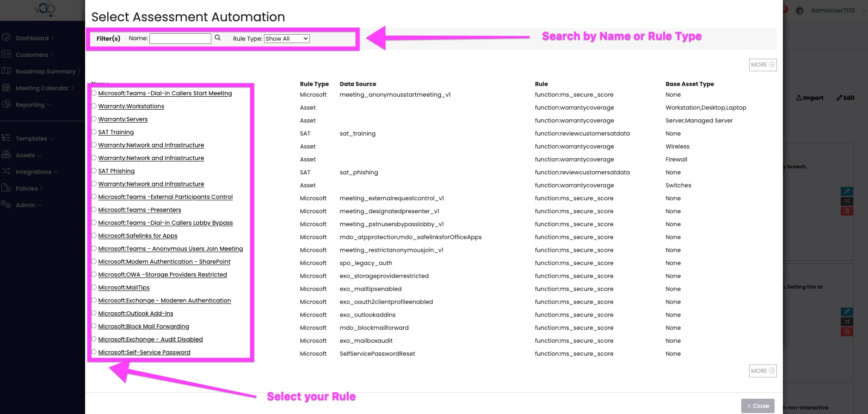The image size is (868, 414).
Task: Click the Templates sidebar icon
Action: pyautogui.click(x=6, y=138)
